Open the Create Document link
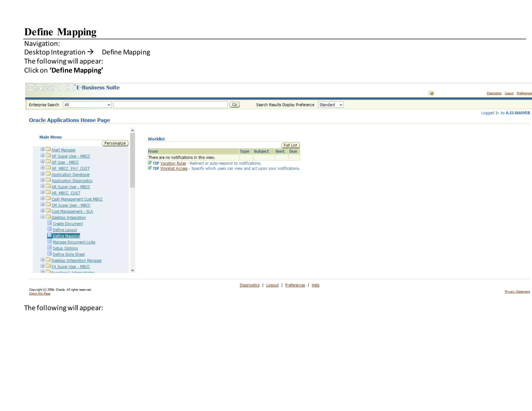The height and width of the screenshot is (411, 532). coord(68,224)
